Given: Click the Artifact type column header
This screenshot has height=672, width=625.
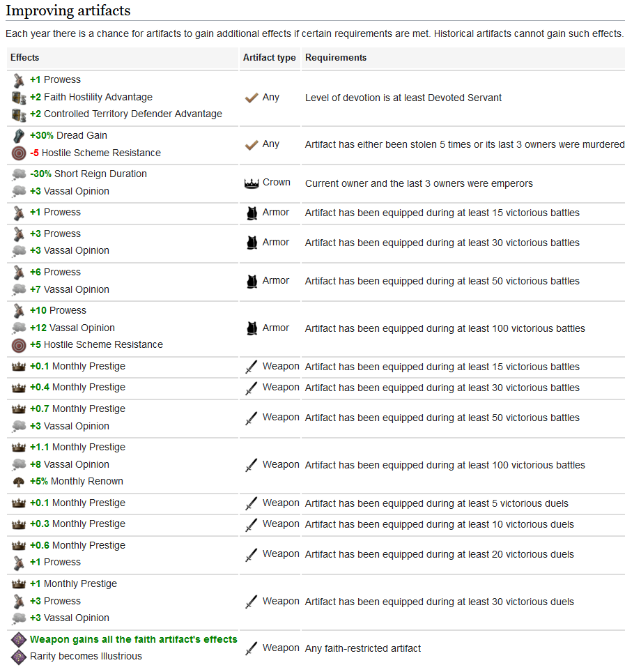Looking at the screenshot, I should [269, 58].
